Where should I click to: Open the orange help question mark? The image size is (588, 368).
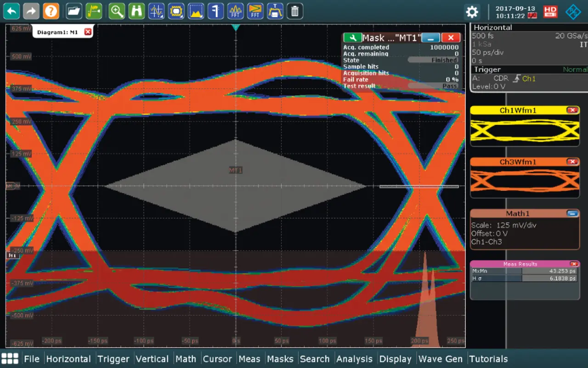(51, 11)
